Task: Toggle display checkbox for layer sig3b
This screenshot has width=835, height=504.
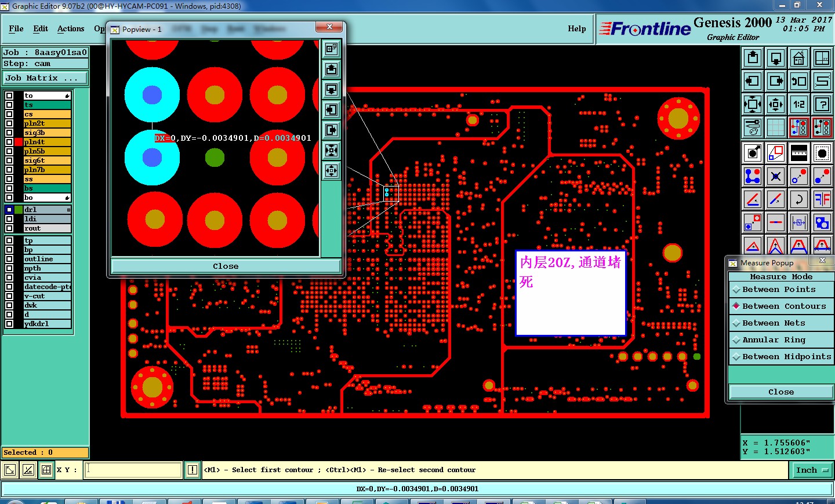Action: (9, 133)
